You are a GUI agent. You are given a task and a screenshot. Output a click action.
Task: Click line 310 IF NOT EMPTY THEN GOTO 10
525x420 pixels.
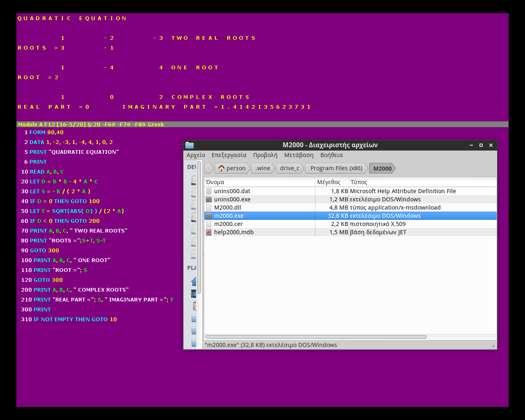coord(69,320)
